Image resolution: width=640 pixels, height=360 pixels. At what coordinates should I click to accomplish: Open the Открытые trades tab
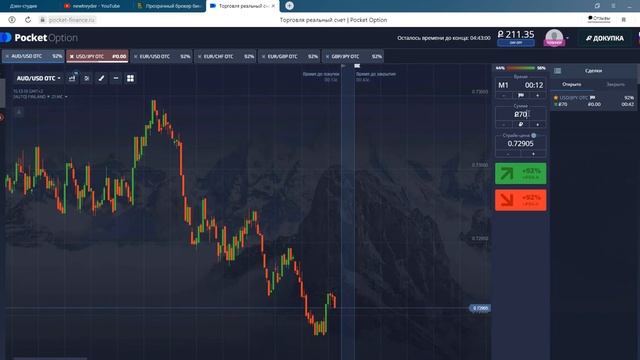tap(571, 84)
